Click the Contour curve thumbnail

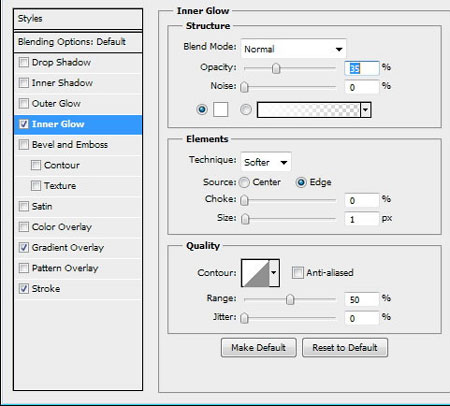[x=255, y=273]
